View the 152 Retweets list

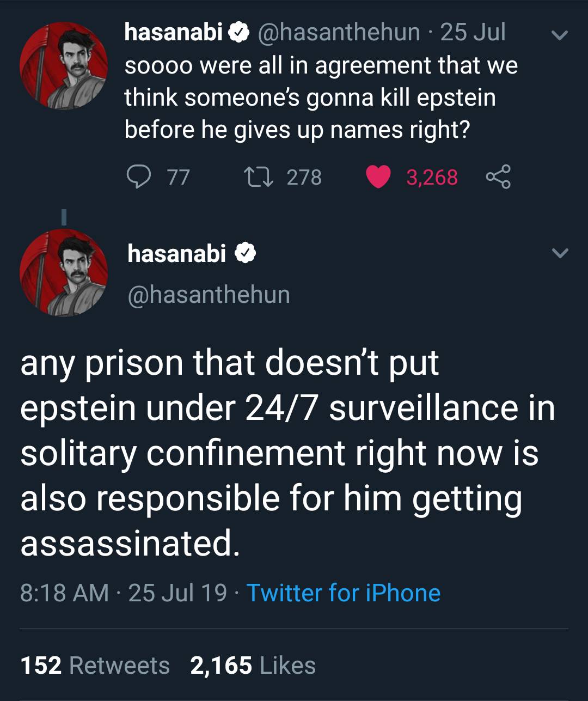click(94, 665)
